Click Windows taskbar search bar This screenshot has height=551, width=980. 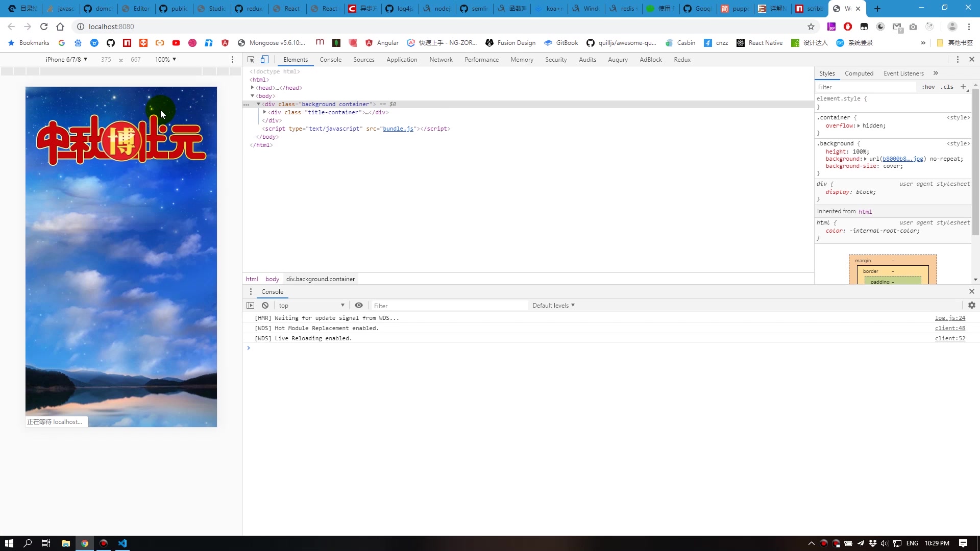point(28,543)
